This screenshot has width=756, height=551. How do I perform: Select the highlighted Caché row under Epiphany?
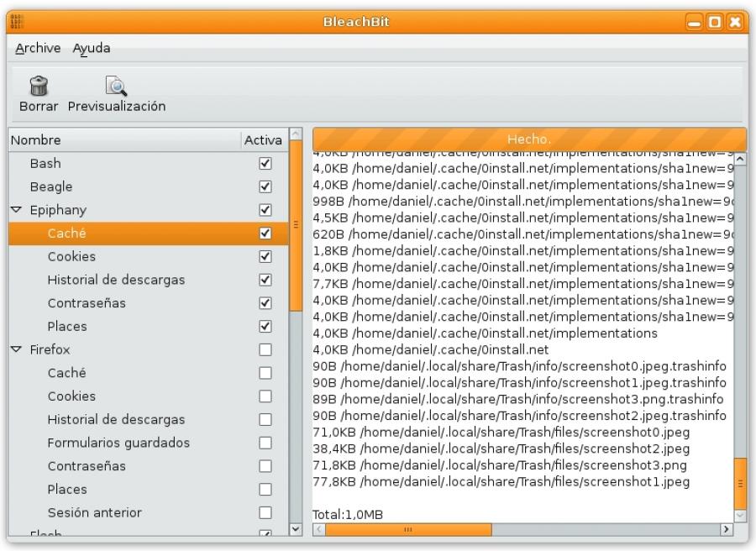[149, 234]
